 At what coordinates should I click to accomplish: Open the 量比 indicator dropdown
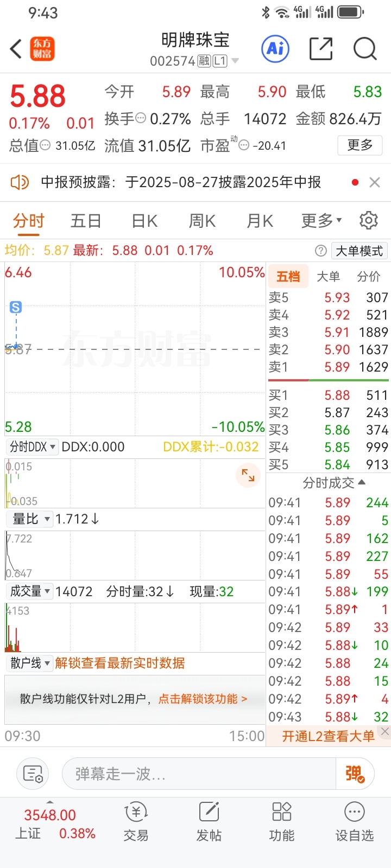[30, 519]
